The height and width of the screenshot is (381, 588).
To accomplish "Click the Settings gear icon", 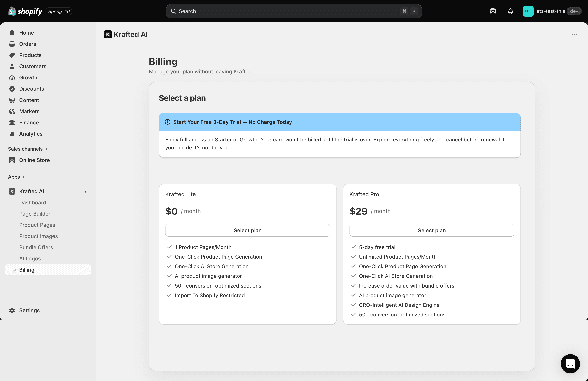I will click(12, 310).
